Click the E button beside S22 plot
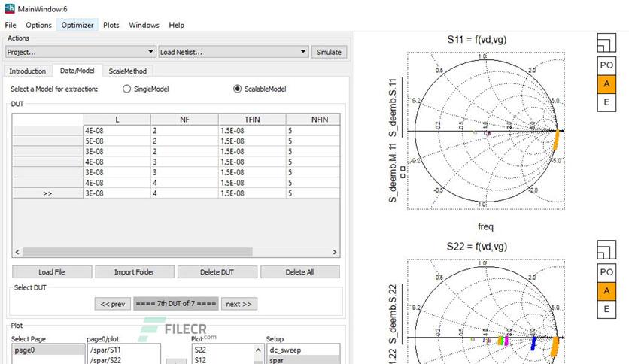The image size is (629, 364). 606,309
